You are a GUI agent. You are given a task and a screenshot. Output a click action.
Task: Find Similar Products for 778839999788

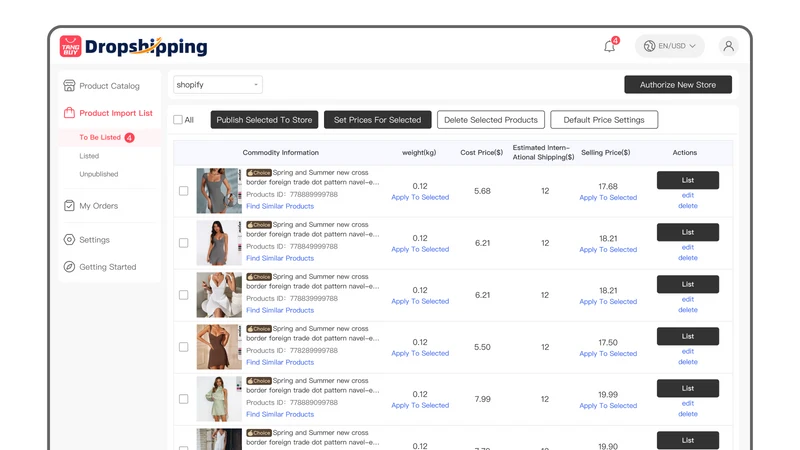click(280, 310)
